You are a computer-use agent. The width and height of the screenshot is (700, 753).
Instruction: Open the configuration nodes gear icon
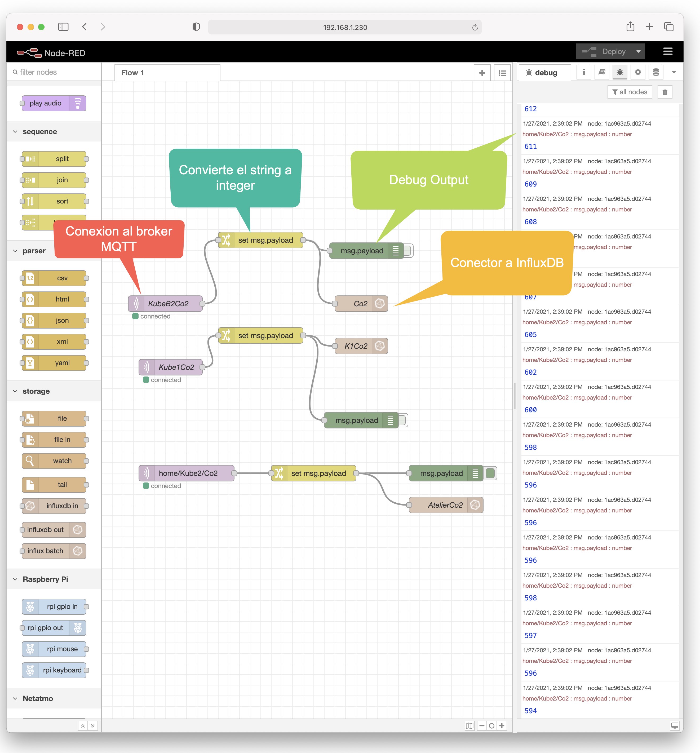coord(638,72)
